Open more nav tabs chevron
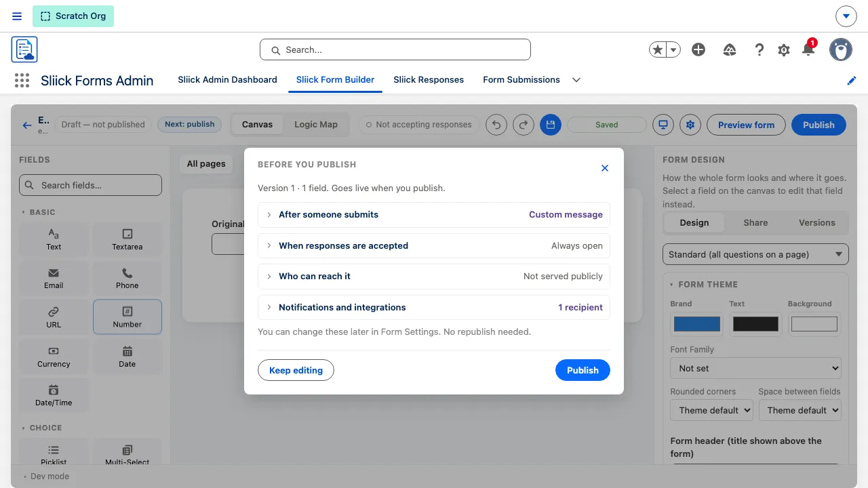The height and width of the screenshot is (488, 868). (576, 80)
